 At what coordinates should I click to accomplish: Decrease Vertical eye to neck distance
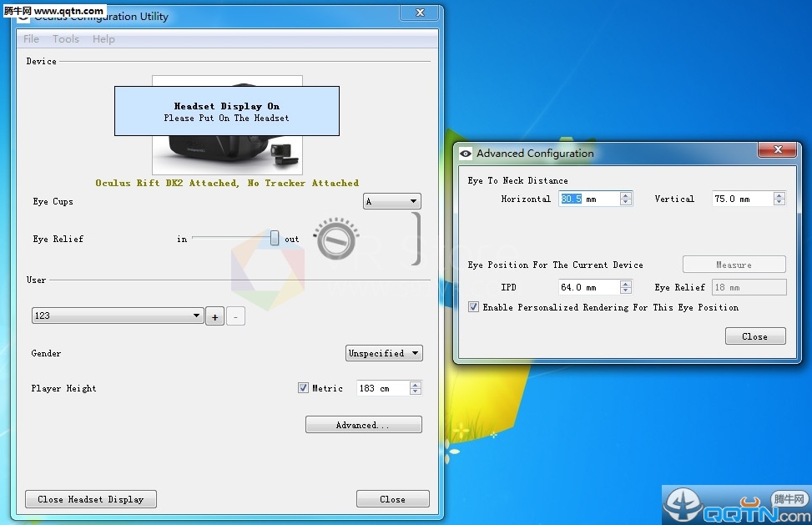click(x=779, y=202)
